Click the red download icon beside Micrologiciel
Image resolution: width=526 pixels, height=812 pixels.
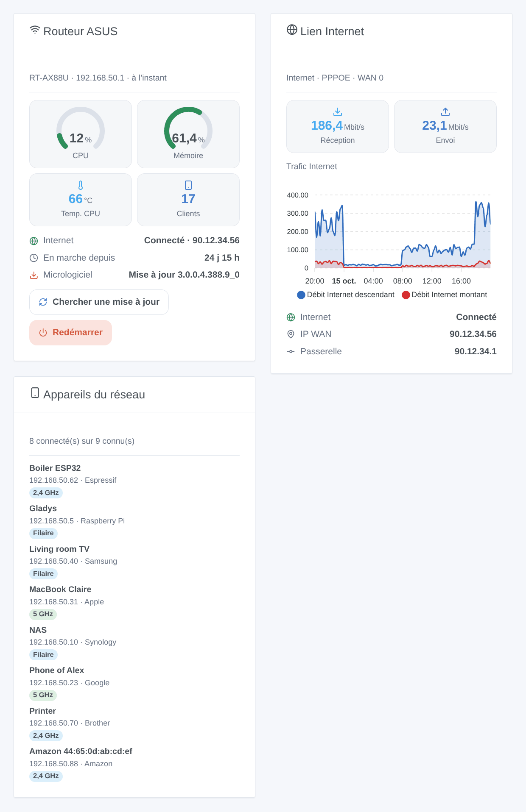coord(34,275)
